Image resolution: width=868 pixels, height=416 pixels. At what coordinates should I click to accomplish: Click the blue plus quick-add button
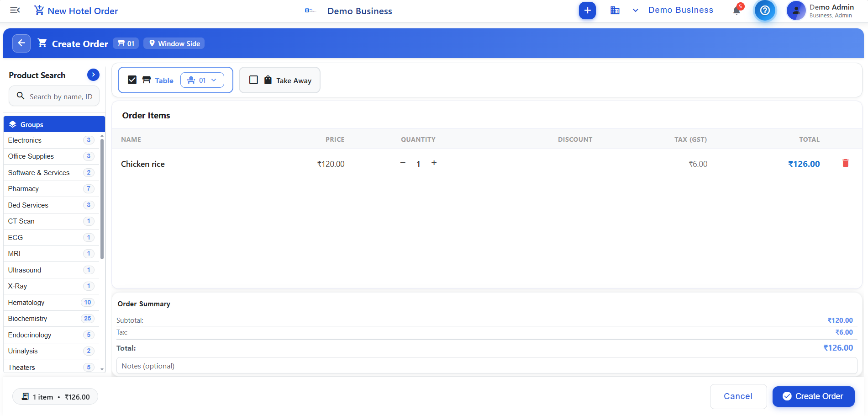click(587, 11)
